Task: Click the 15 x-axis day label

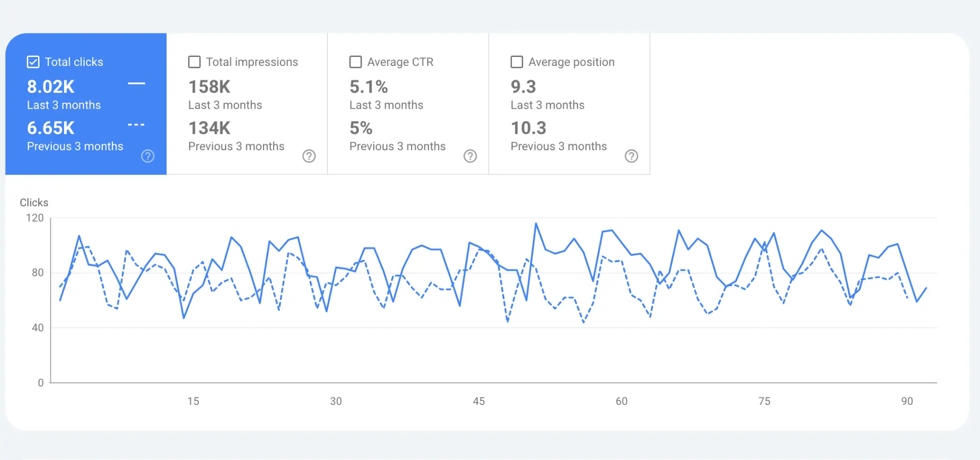Action: coord(193,401)
